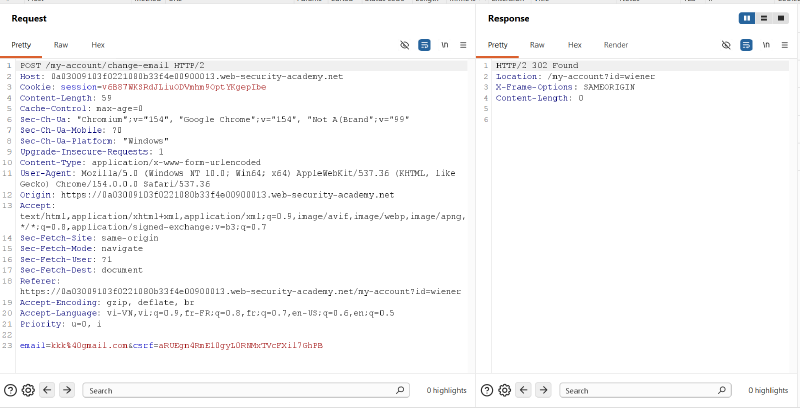Click the Response panel title
Screen dimensions: 800x408
coord(509,18)
